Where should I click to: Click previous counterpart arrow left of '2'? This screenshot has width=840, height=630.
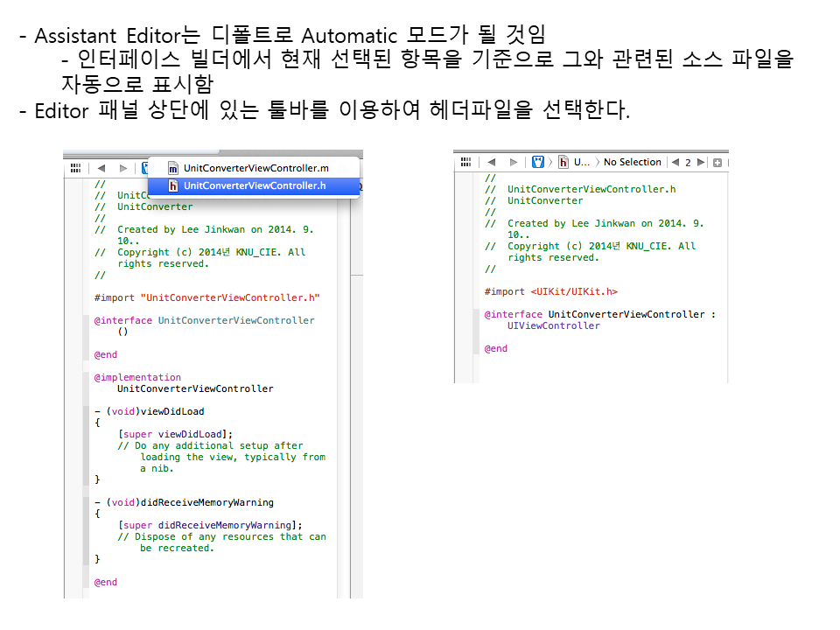(675, 163)
